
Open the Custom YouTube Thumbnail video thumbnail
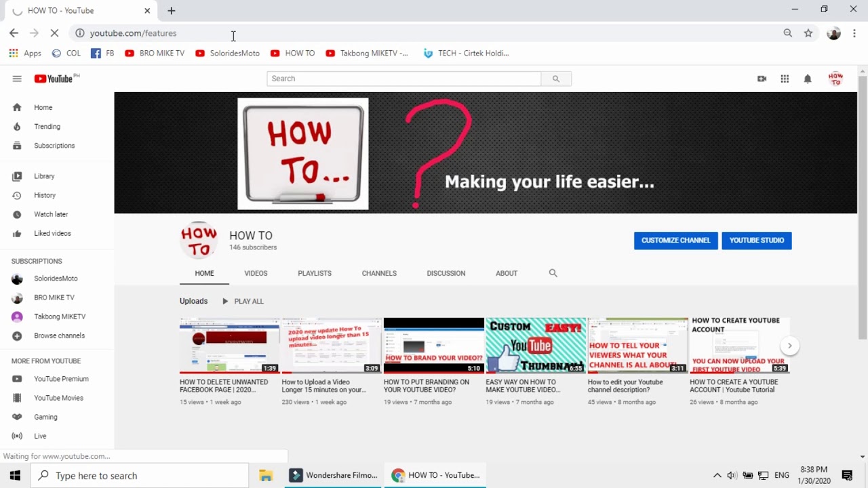(x=536, y=346)
